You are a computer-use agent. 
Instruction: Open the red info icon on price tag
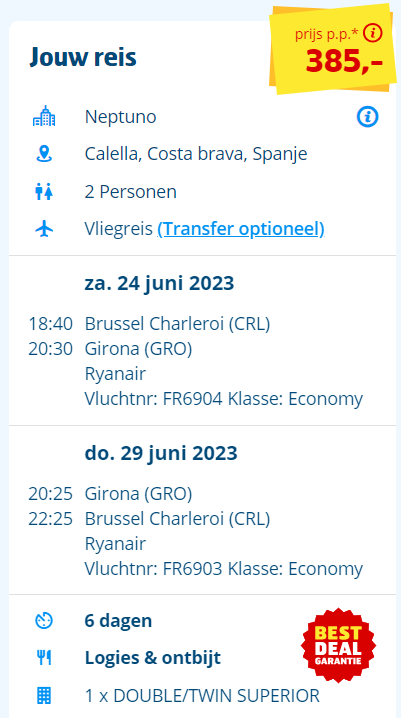(372, 33)
